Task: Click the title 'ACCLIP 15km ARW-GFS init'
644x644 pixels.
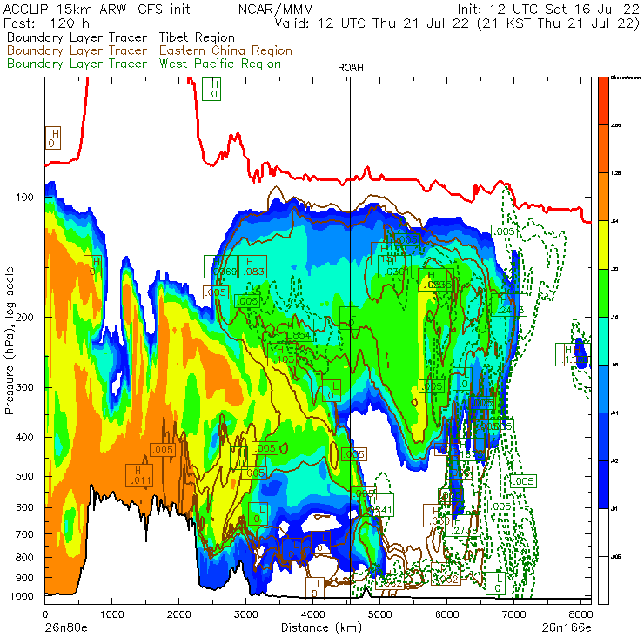Action: click(97, 10)
